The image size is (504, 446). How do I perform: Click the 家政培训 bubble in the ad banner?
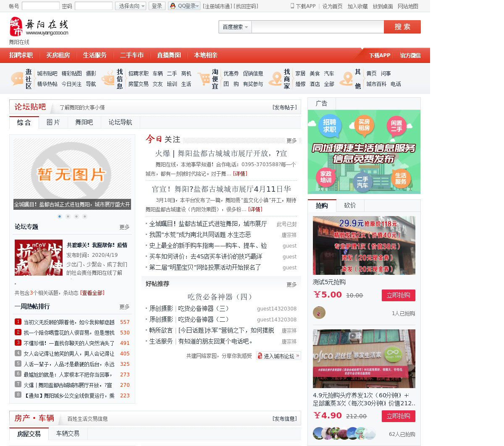click(326, 177)
